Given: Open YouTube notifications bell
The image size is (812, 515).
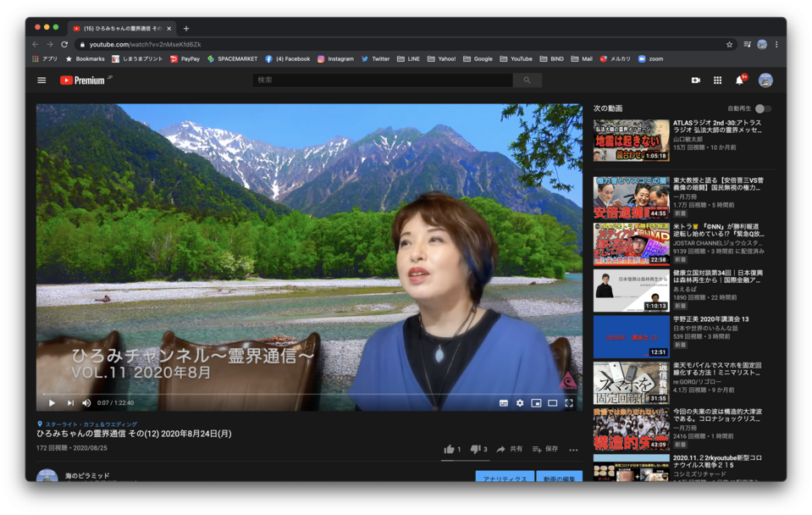Looking at the screenshot, I should 739,80.
